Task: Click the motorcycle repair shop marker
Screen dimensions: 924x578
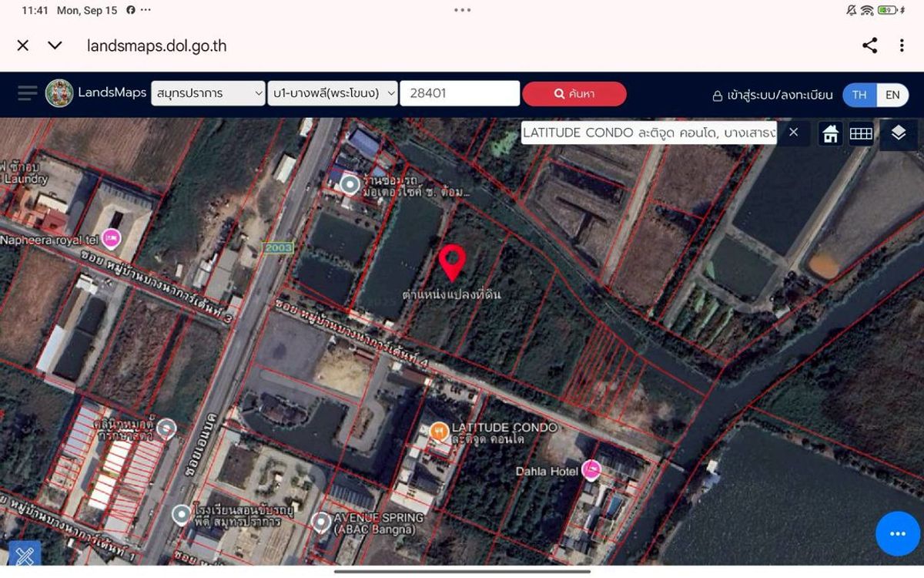Action: [350, 184]
